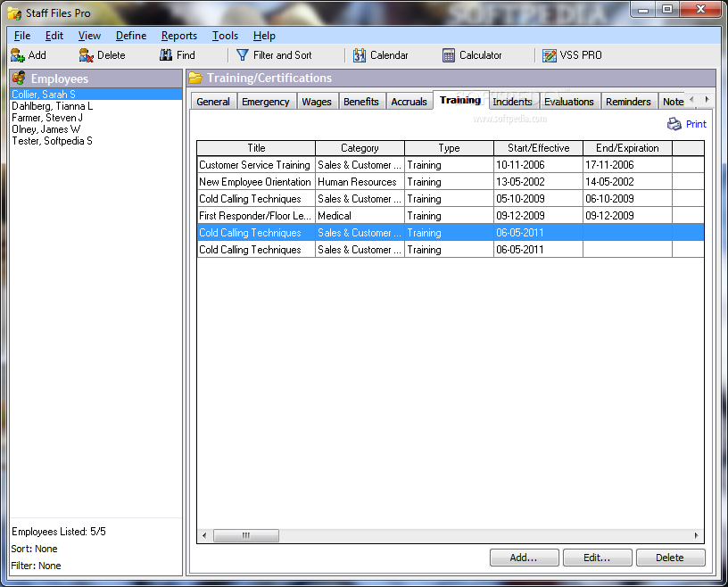Open the Edit menu
Image resolution: width=728 pixels, height=587 pixels.
[54, 36]
